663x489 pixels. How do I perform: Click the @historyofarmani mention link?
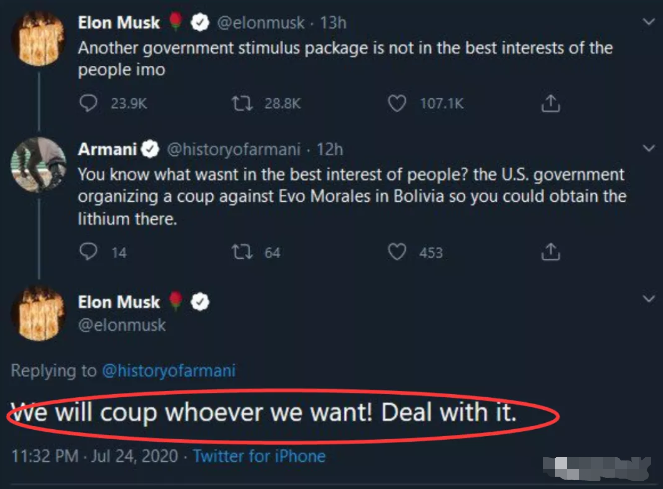pyautogui.click(x=168, y=371)
